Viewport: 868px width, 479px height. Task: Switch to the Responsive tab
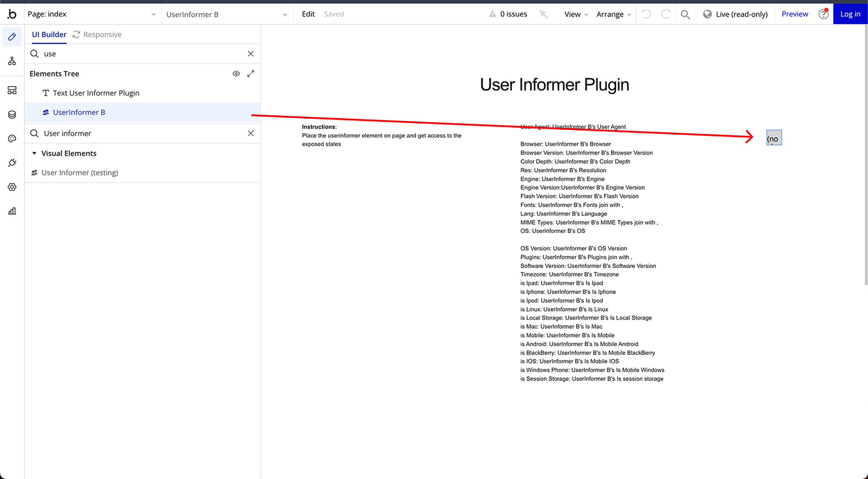pyautogui.click(x=97, y=34)
